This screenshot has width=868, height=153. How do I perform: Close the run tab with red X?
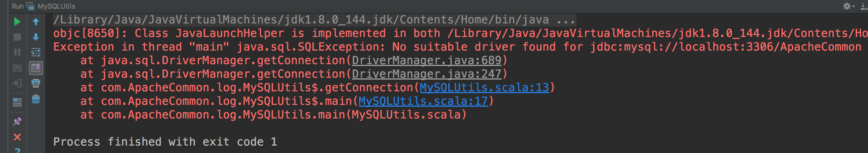point(17,137)
